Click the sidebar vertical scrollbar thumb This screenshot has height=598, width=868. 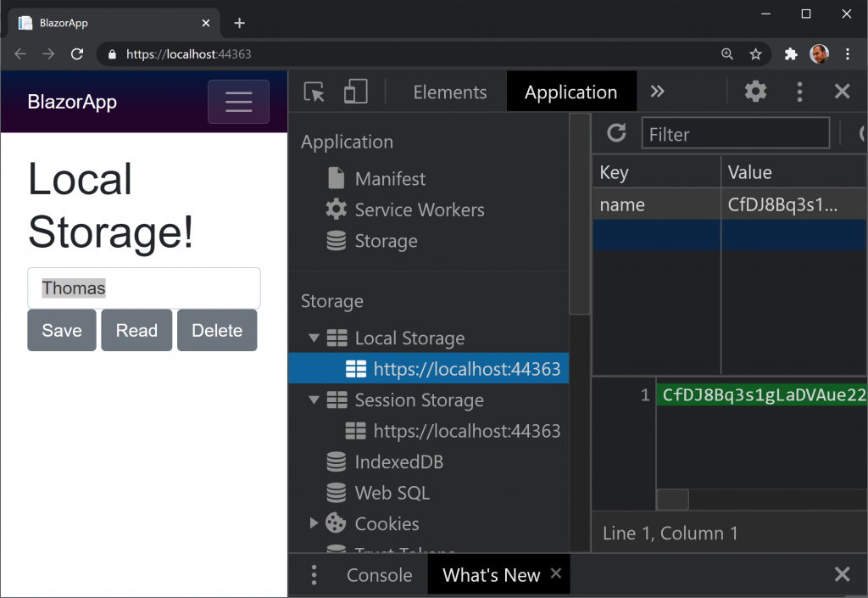[x=580, y=214]
